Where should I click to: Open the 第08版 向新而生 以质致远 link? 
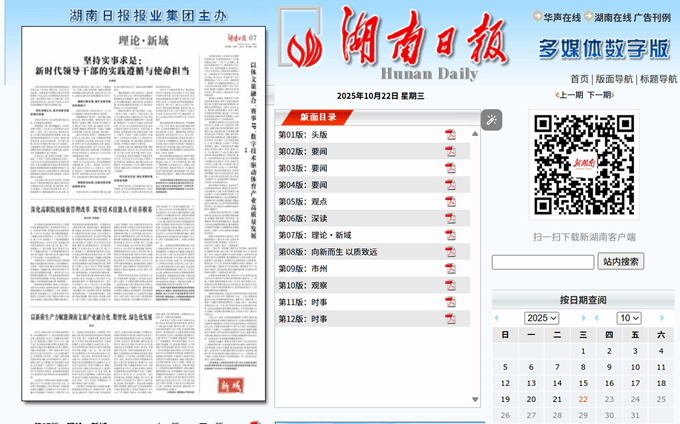click(328, 252)
